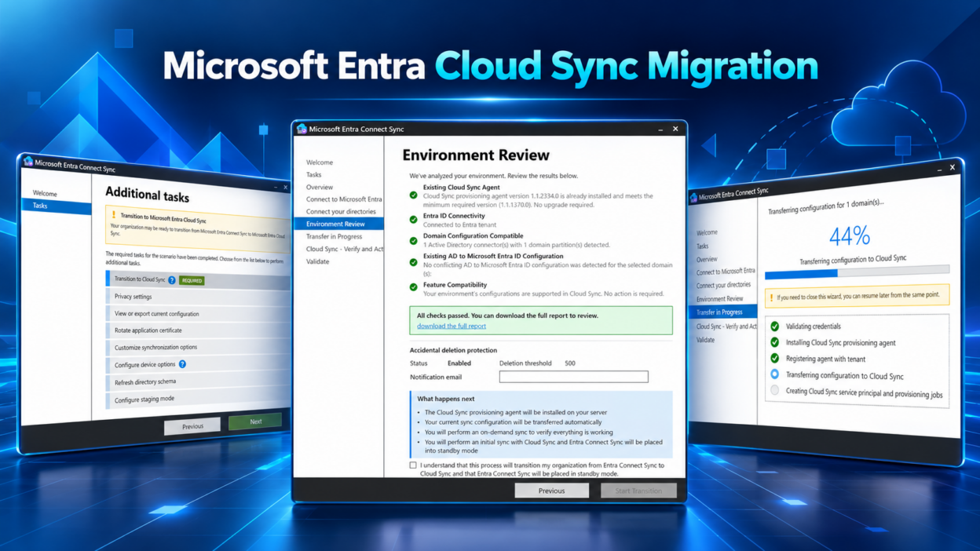This screenshot has height=551, width=980.
Task: Select Environment Review in right window sidebar
Action: pyautogui.click(x=719, y=299)
